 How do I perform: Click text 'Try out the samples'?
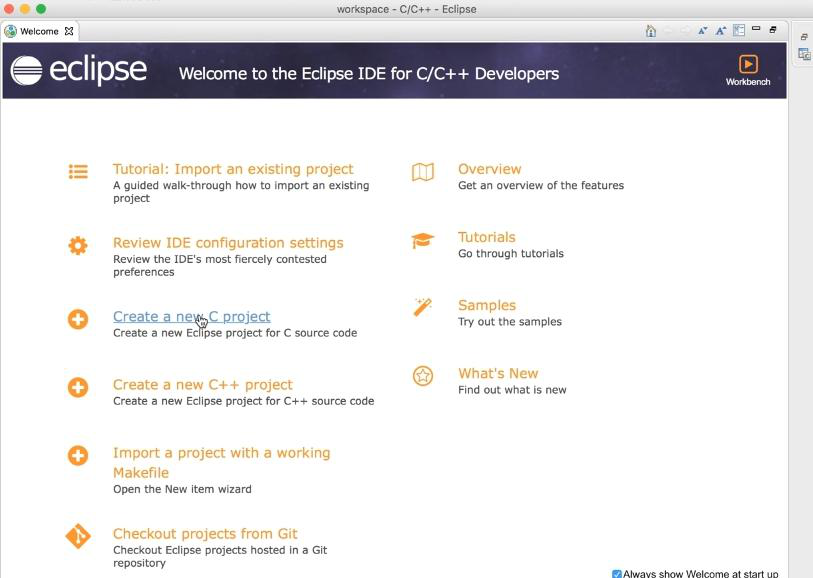point(510,321)
